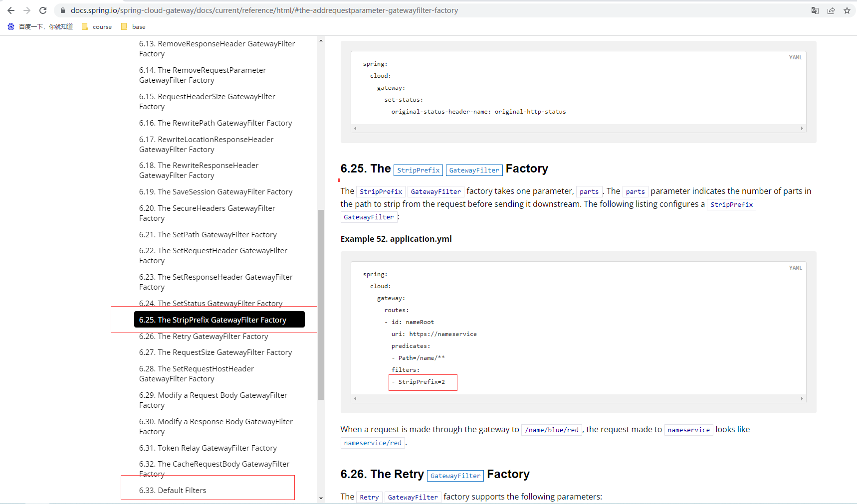857x504 pixels.
Task: Open 6.14 The RemoveRequestParameter GatewayFilter Factory
Action: pos(203,75)
